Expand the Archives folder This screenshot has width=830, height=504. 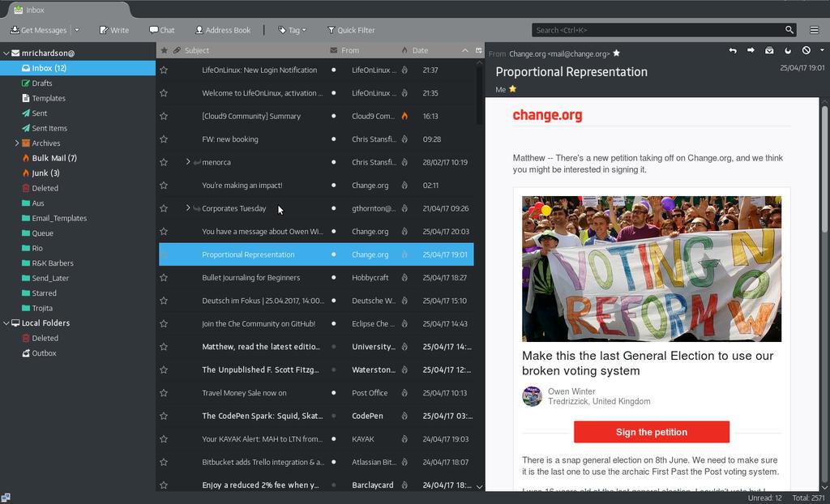coord(17,143)
